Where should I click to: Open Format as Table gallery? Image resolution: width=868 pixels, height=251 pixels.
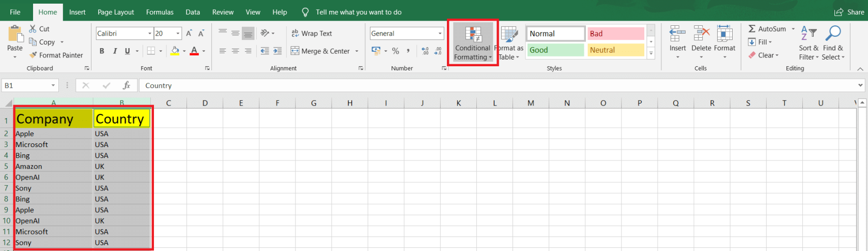[509, 43]
